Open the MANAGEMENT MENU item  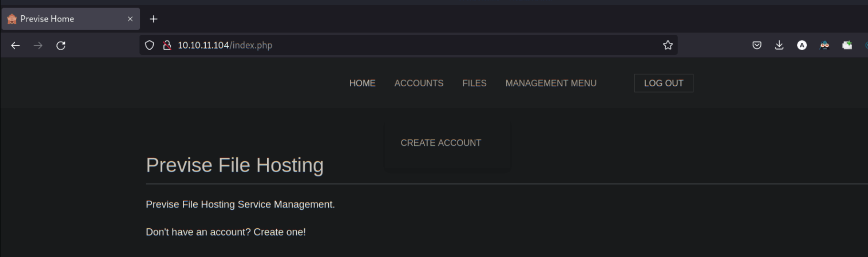click(x=551, y=83)
